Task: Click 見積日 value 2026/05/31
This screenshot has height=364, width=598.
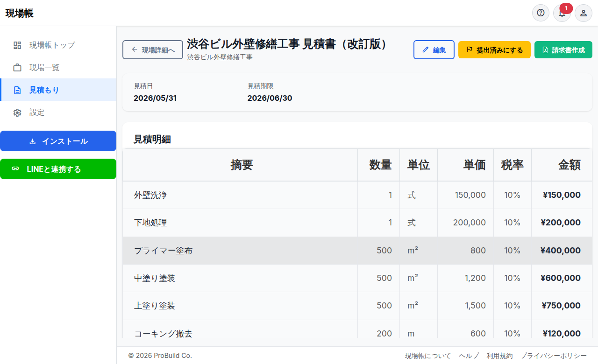Action: (x=155, y=98)
